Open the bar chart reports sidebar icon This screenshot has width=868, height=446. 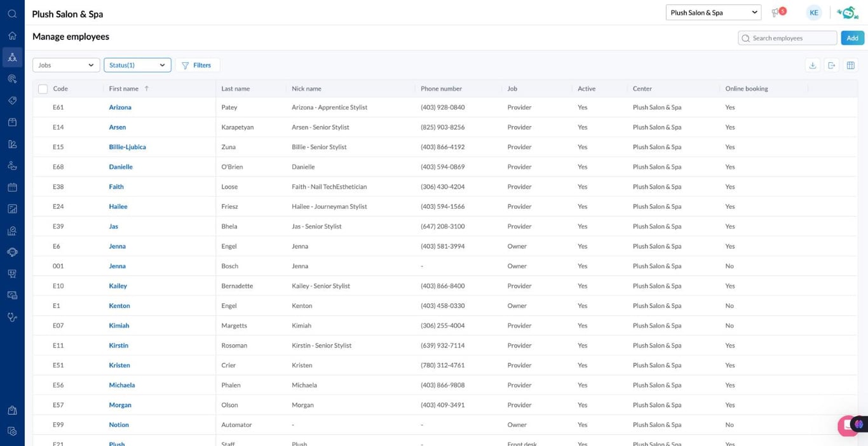pyautogui.click(x=12, y=209)
